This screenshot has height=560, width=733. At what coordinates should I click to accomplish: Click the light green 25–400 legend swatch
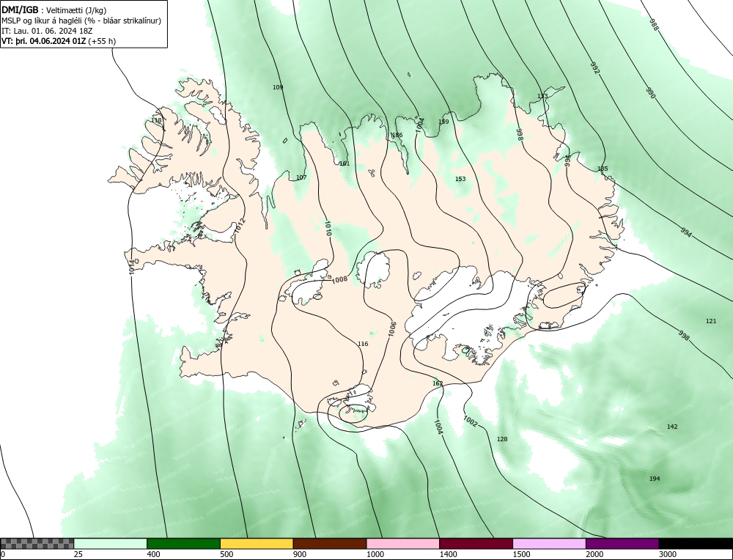tap(111, 543)
